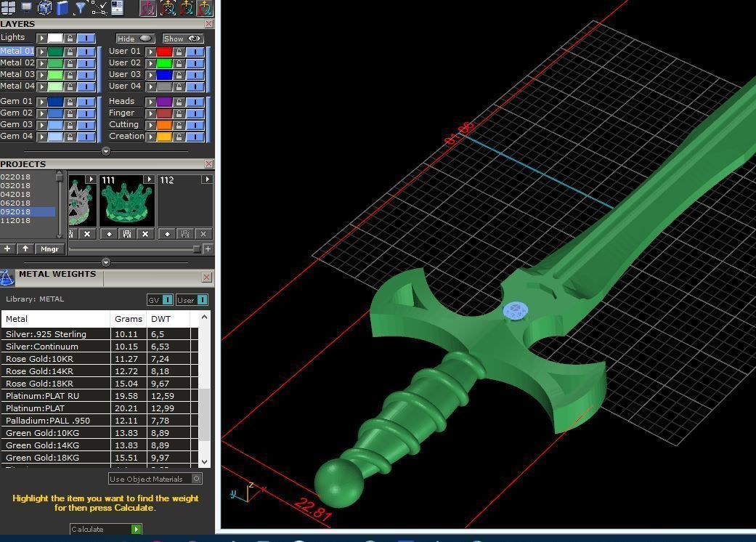The image size is (756, 542).
Task: Click the pink gem builder icon on the toolbar
Action: (148, 9)
